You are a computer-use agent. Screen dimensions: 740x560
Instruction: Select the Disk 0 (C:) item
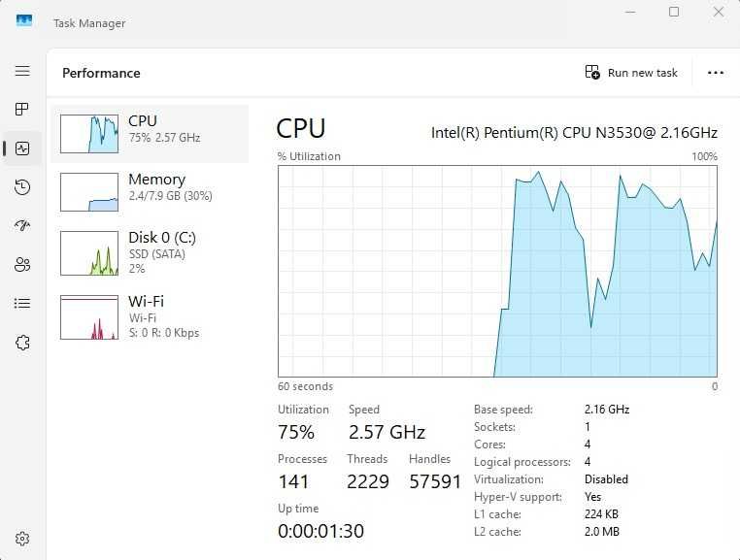pos(150,253)
